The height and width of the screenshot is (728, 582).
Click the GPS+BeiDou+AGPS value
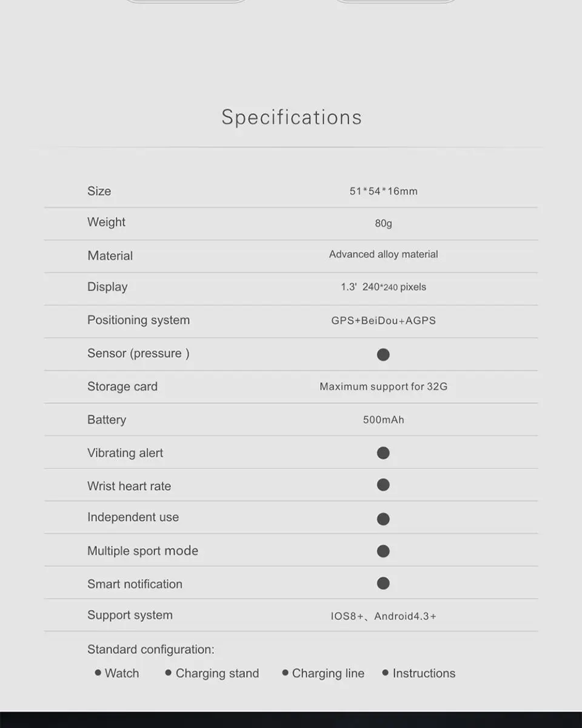pos(384,320)
